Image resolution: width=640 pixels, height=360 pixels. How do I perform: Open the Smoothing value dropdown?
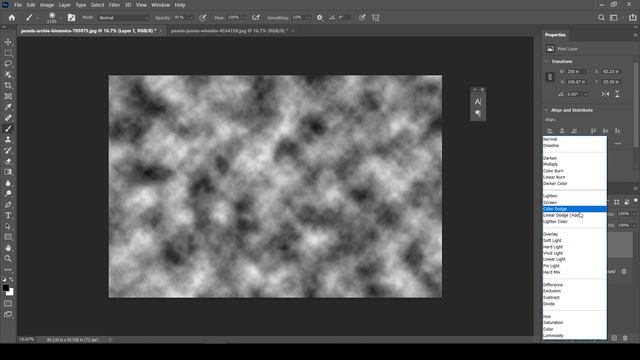coord(309,18)
